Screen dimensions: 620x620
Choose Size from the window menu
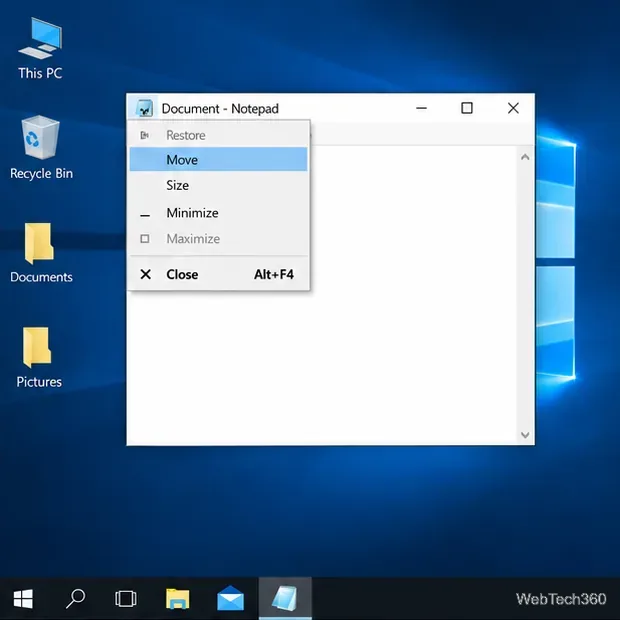tap(218, 185)
